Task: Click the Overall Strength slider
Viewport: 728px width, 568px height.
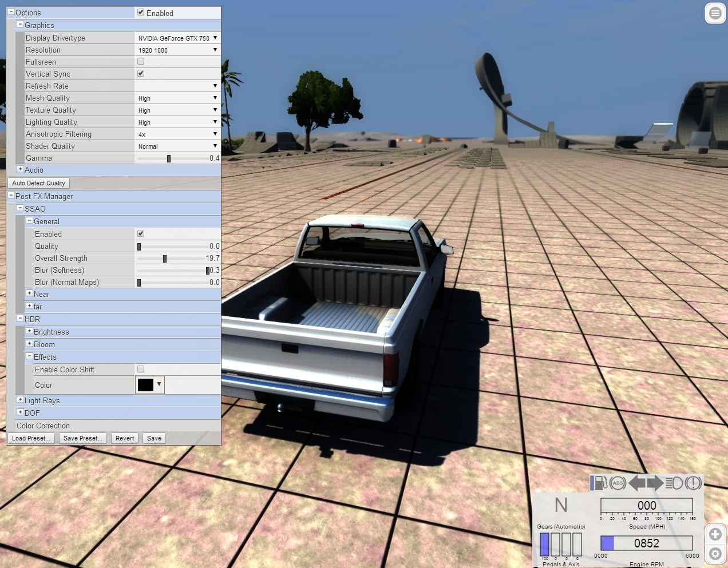Action: tap(172, 259)
